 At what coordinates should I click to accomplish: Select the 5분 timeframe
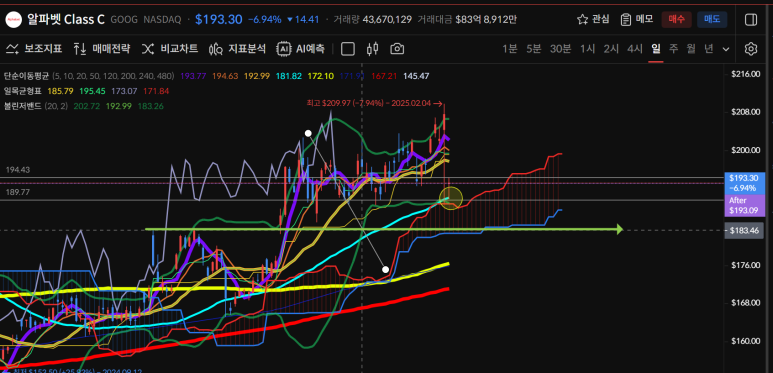click(533, 49)
